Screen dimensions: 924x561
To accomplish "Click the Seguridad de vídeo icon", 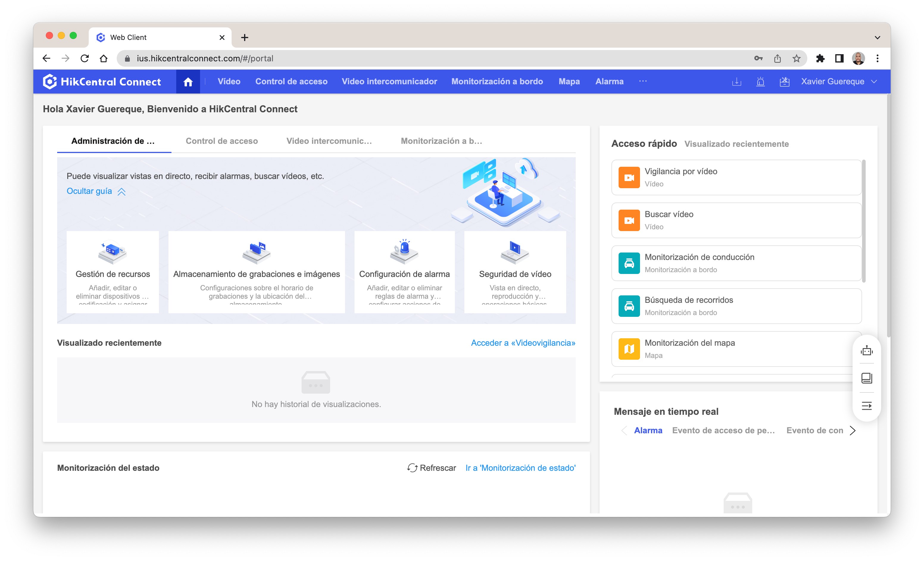I will (515, 252).
